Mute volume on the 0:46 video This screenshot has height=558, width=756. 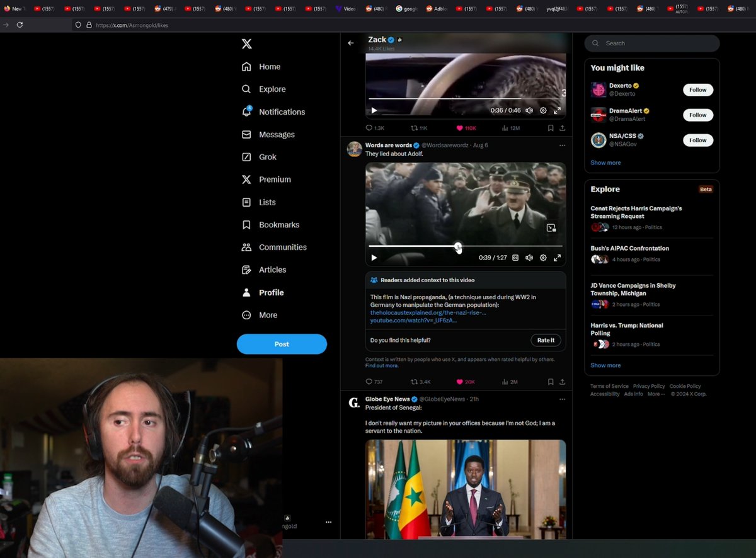[529, 110]
